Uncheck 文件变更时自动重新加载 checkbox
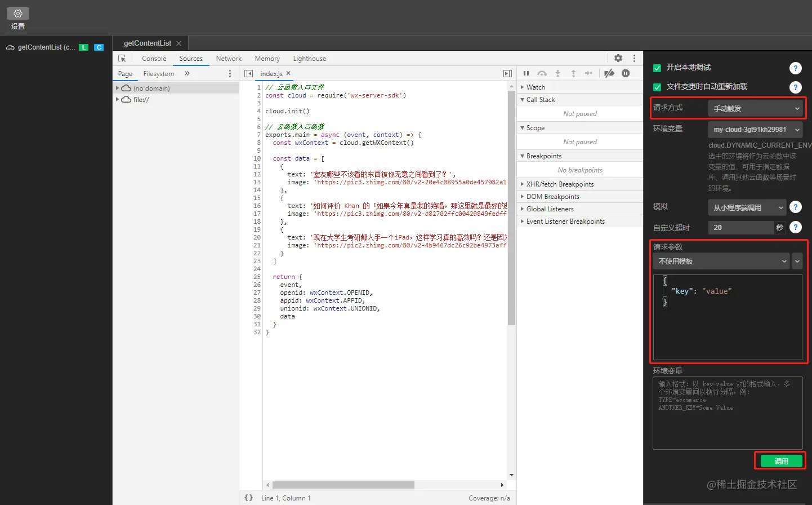This screenshot has height=505, width=812. click(x=657, y=87)
